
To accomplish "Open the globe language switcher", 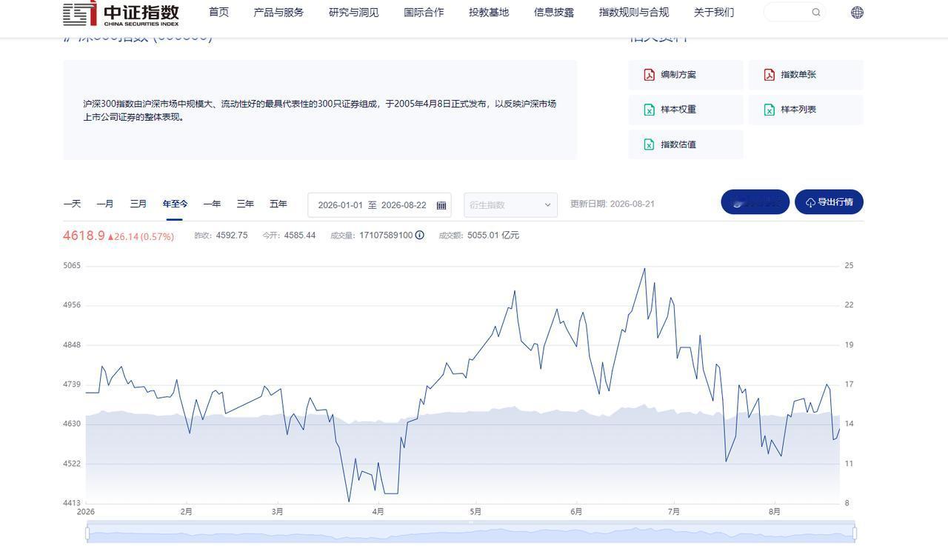I will [857, 12].
